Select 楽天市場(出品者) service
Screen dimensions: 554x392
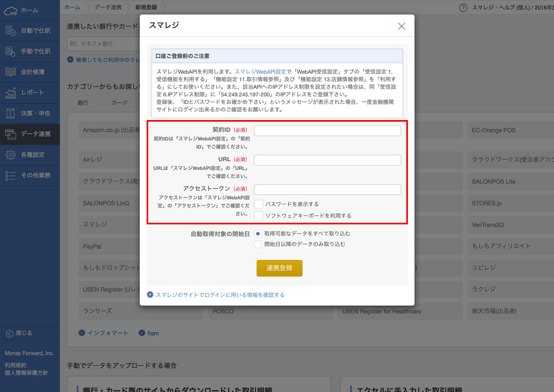(x=511, y=311)
